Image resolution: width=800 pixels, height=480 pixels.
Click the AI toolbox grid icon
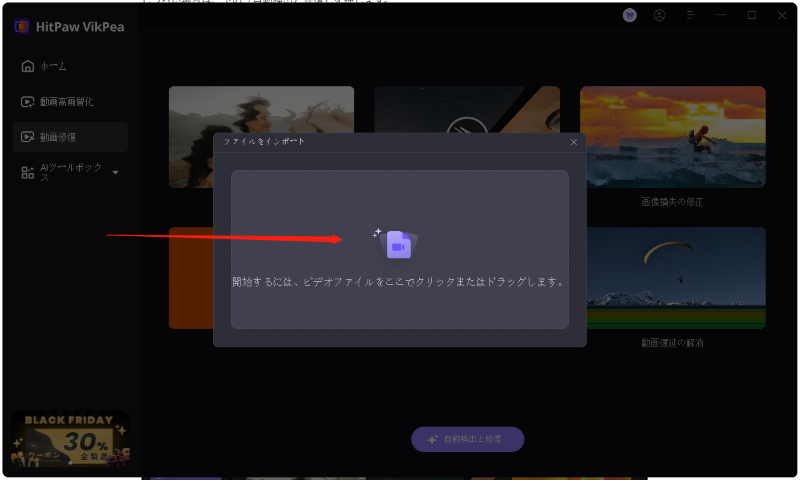point(27,172)
